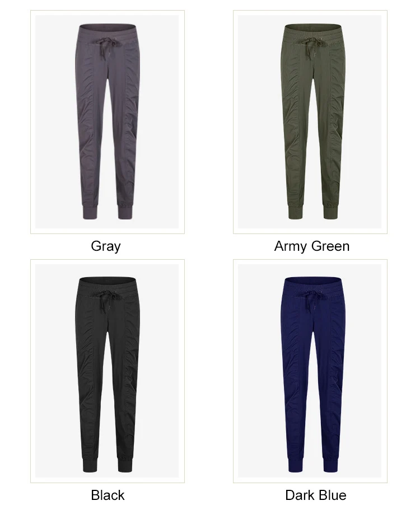Select the Army Green pants image

click(310, 122)
